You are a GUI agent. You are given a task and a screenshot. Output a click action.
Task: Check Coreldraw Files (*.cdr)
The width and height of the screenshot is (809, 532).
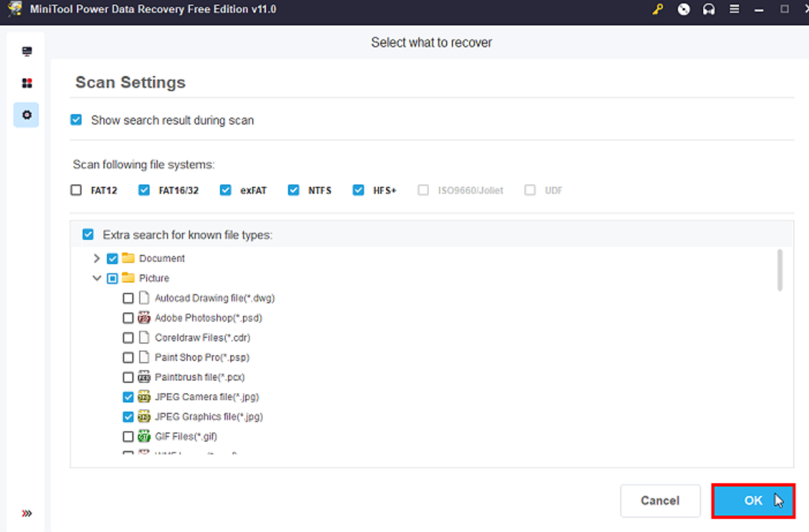click(x=128, y=338)
